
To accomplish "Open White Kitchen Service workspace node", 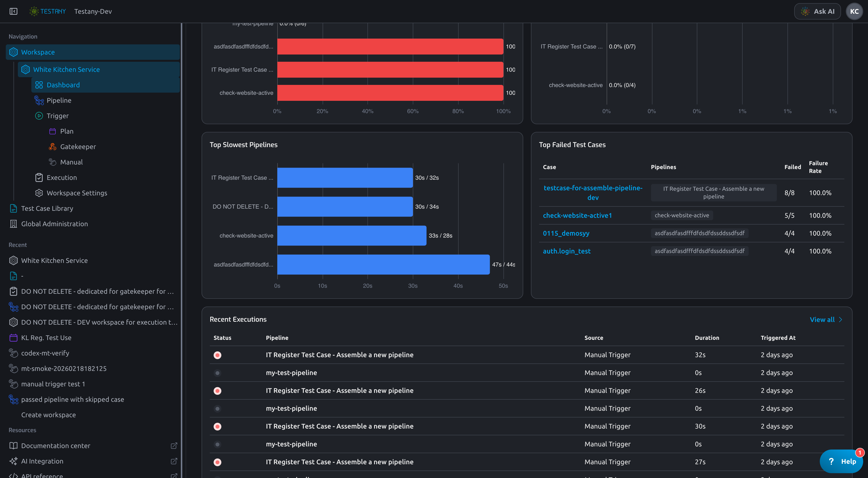I will pos(99,69).
